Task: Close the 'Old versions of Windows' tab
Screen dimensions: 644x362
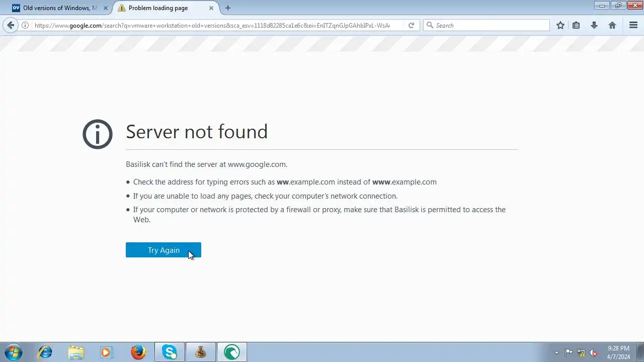Action: 105,8
